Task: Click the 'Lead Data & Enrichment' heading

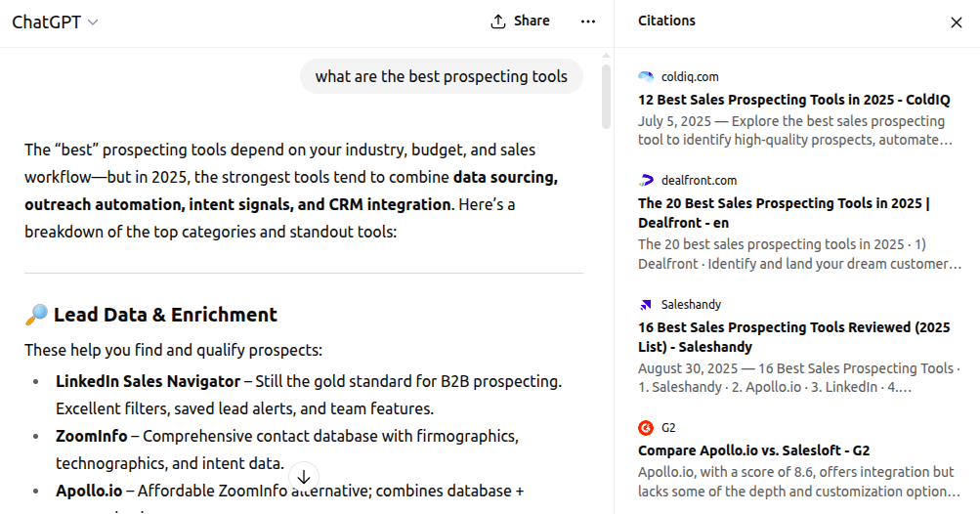Action: tap(165, 315)
